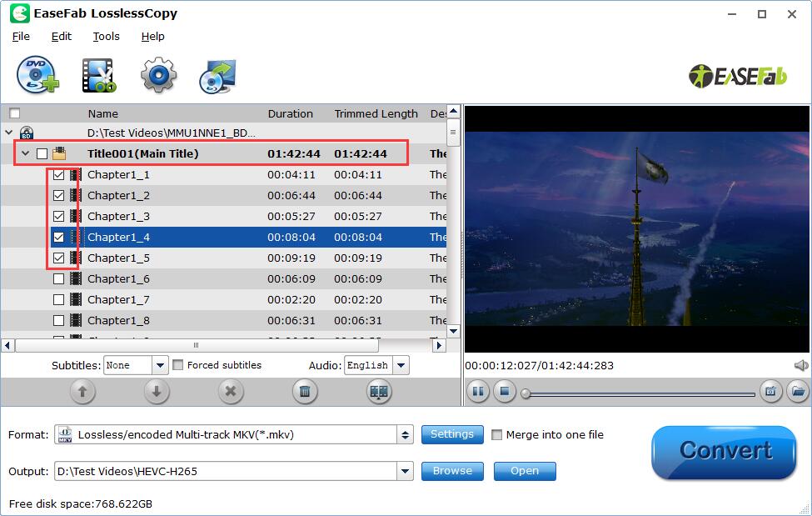The width and height of the screenshot is (812, 516).
Task: Click the list's scroll up arrow
Action: (454, 111)
